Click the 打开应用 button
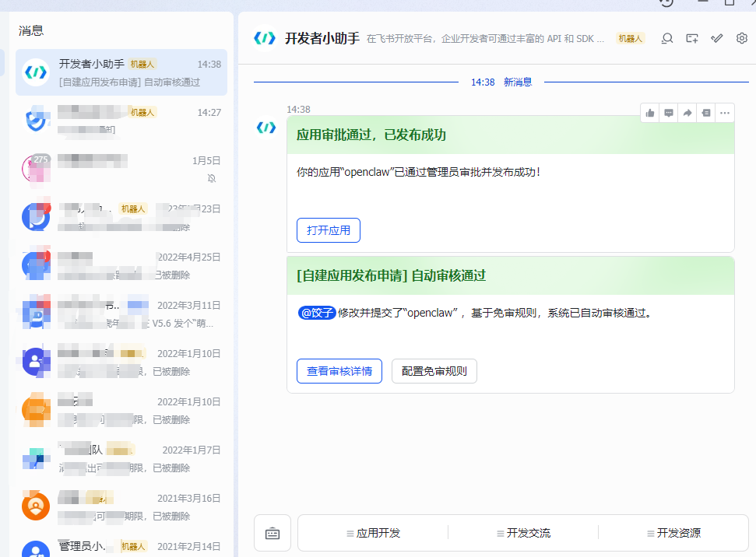The image size is (756, 557). point(328,230)
